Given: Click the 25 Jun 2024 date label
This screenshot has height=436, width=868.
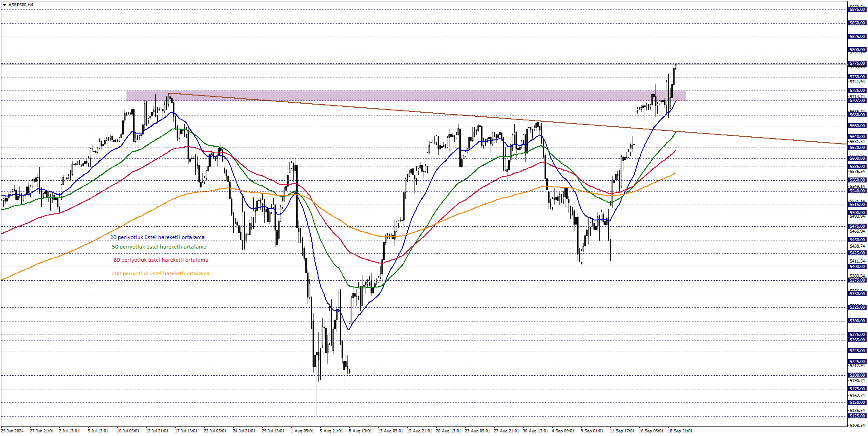Looking at the screenshot, I should click(x=12, y=431).
